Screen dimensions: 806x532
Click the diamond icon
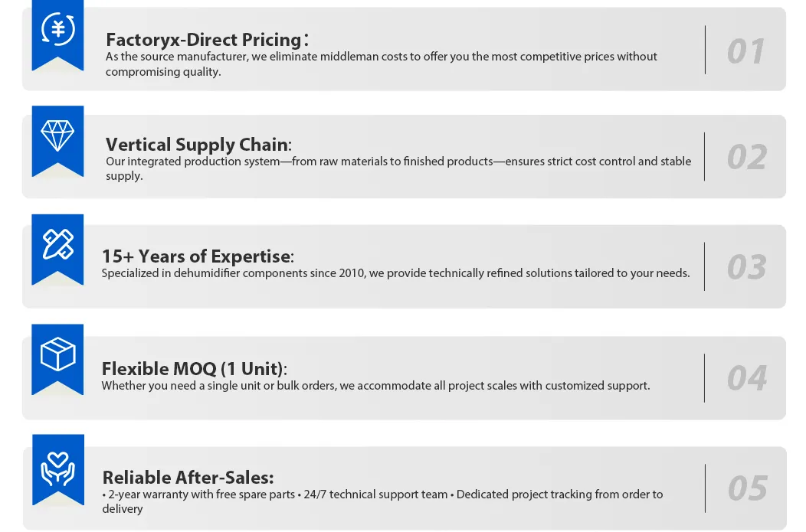coord(57,136)
